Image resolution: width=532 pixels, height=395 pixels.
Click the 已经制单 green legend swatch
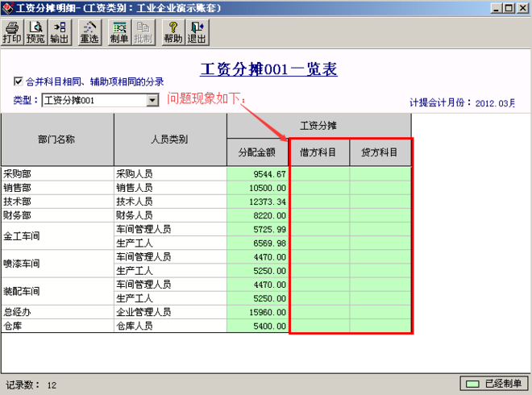(470, 384)
